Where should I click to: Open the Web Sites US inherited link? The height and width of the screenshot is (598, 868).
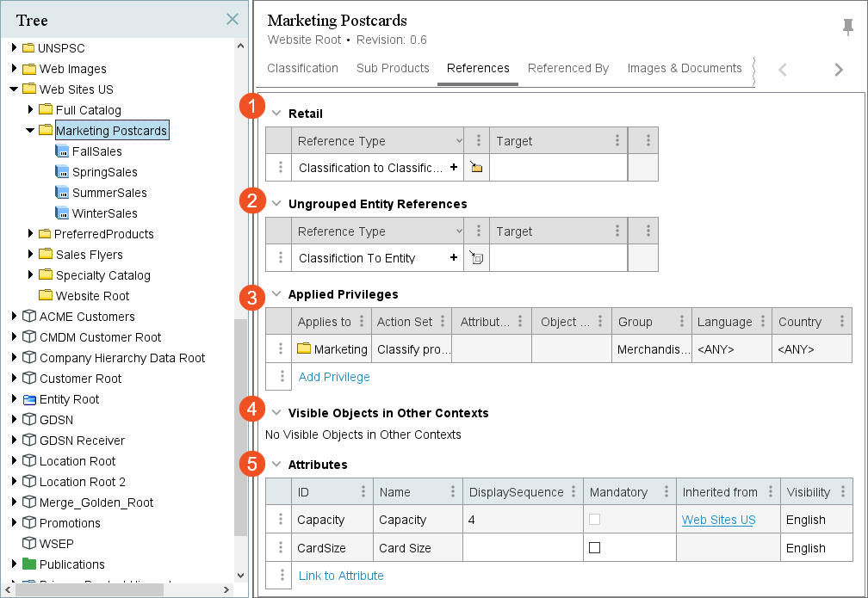coord(718,520)
